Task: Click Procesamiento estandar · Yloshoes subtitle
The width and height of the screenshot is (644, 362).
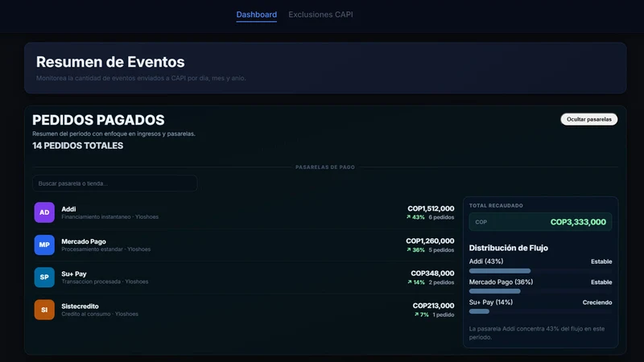Action: 106,249
